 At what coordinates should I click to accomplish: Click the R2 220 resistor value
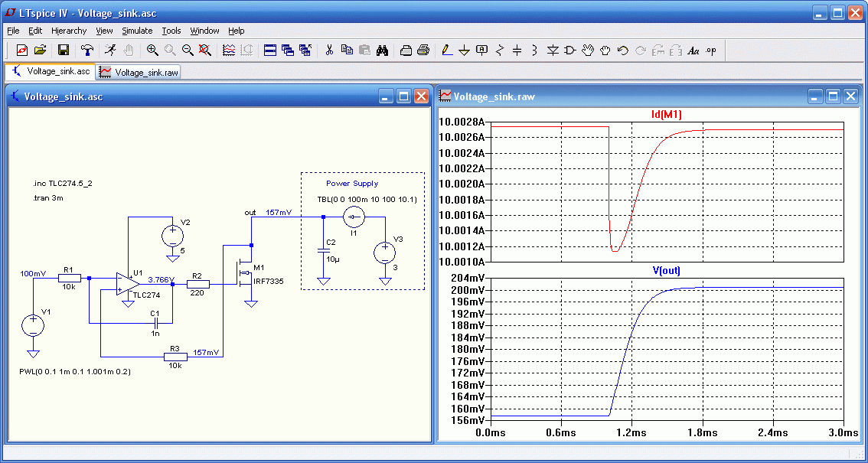coord(197,292)
